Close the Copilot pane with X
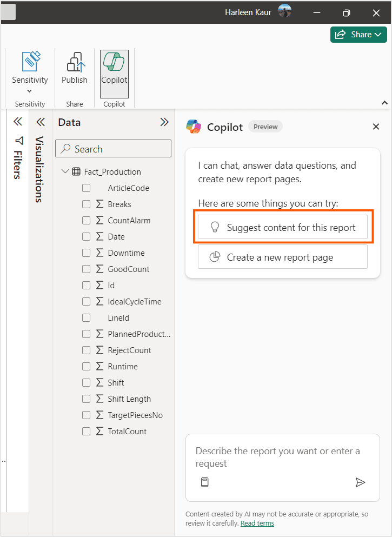392x537 pixels. point(376,127)
